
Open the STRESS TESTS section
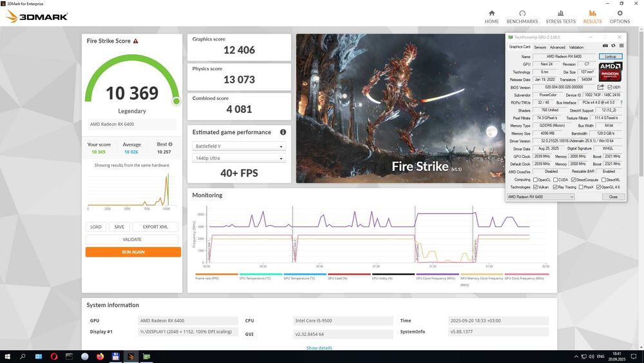click(561, 17)
